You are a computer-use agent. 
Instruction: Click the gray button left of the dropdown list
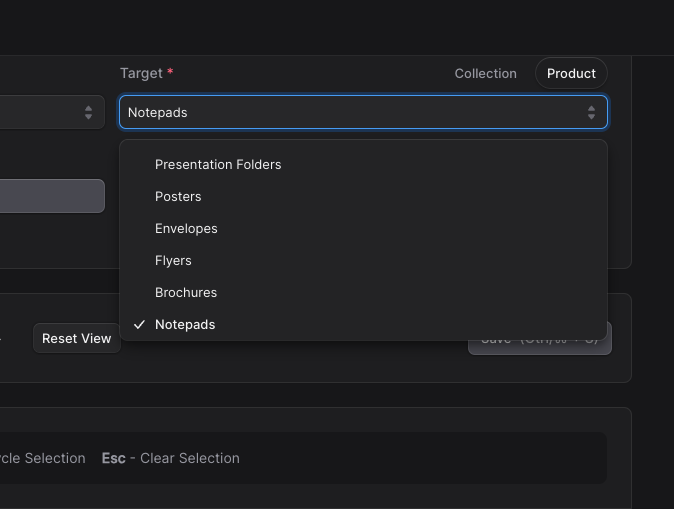tap(52, 196)
